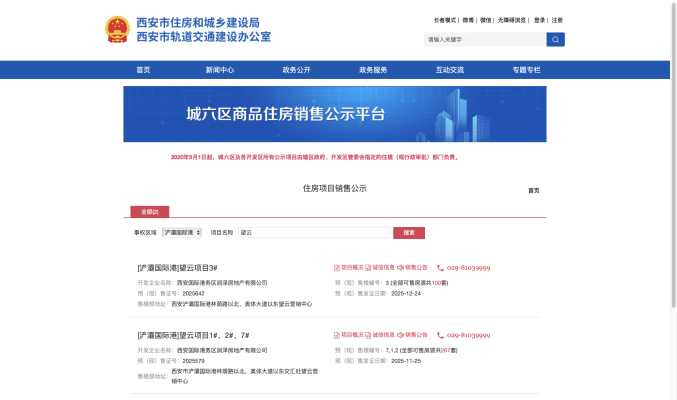
Task: Click the 城六区商品住房销售公示平台 banner
Action: (335, 114)
